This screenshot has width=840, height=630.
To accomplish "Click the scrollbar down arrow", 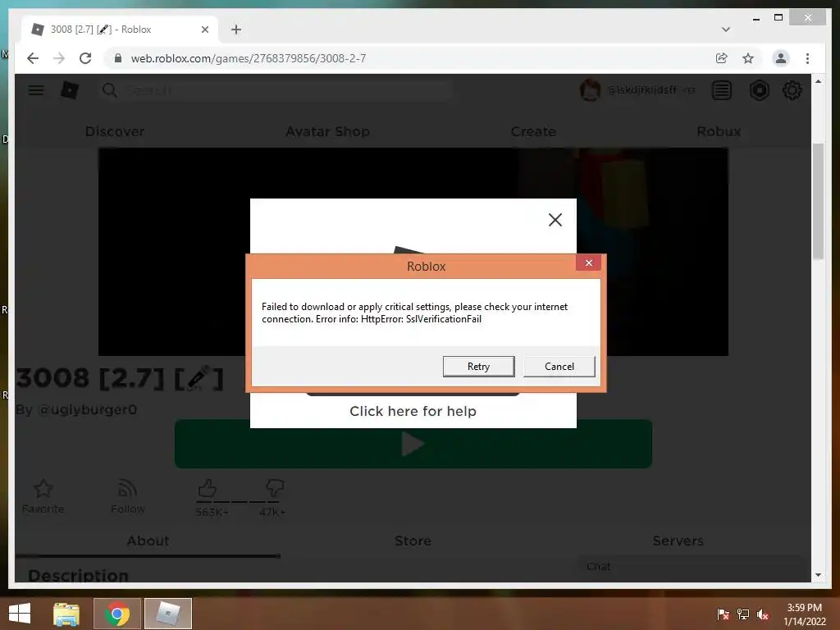I will pos(818,575).
